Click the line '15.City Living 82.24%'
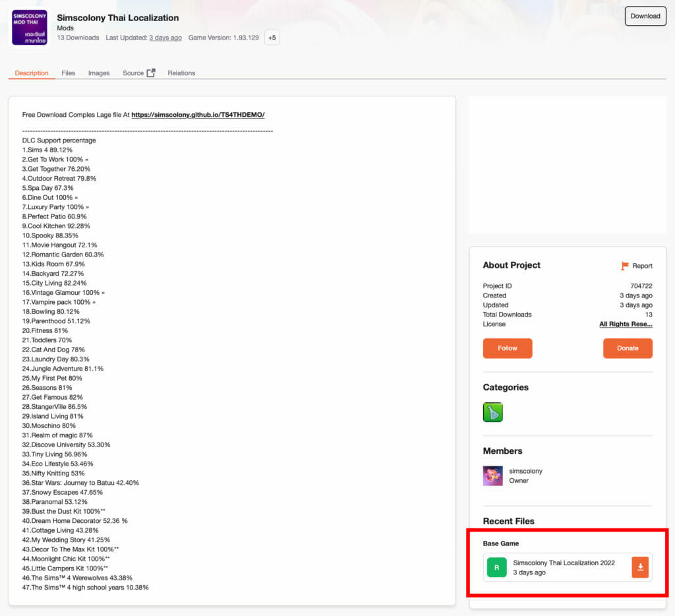 click(54, 283)
